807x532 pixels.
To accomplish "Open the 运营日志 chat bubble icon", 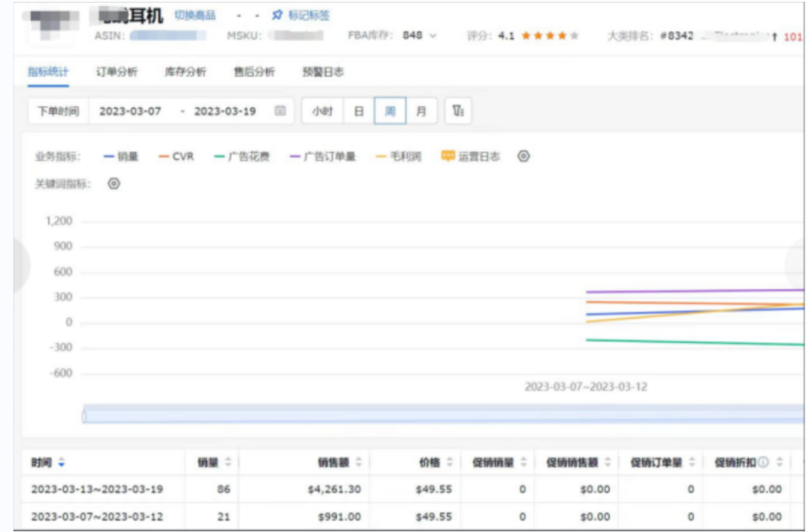I will tap(447, 157).
